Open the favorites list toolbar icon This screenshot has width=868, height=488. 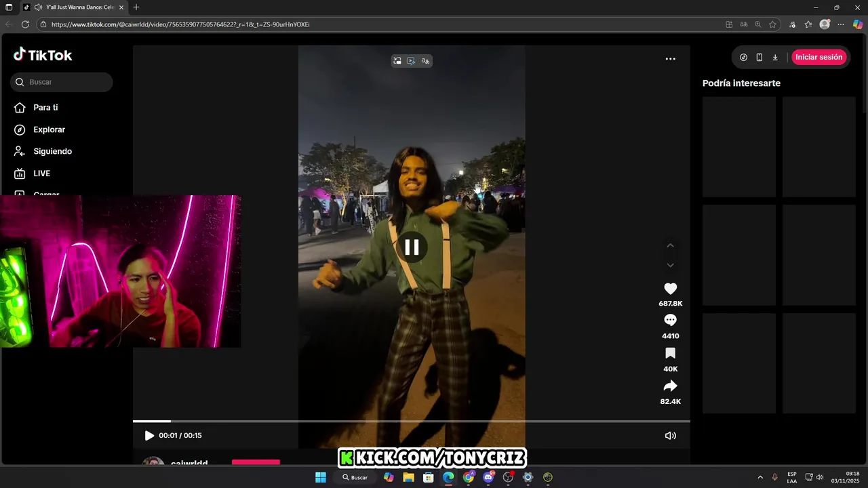(x=808, y=24)
